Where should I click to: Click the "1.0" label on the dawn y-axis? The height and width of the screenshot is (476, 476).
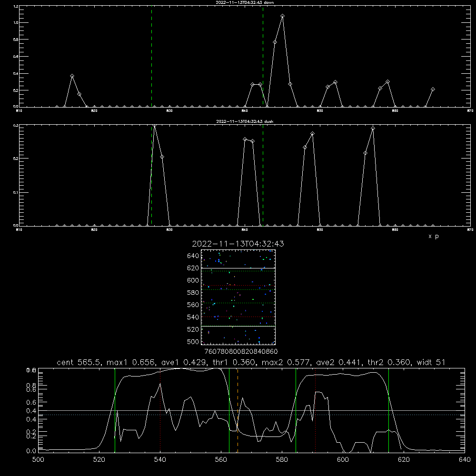point(16,23)
